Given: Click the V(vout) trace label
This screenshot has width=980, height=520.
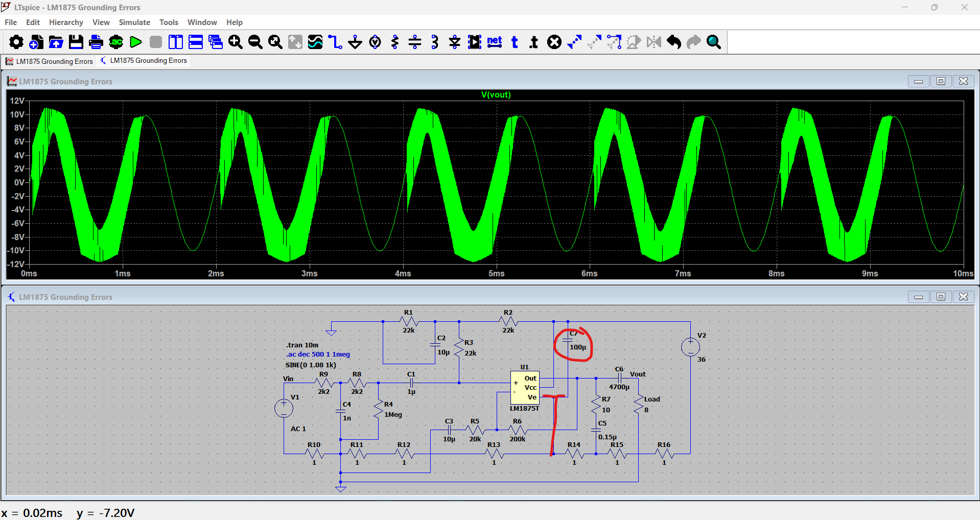Looking at the screenshot, I should (x=496, y=94).
